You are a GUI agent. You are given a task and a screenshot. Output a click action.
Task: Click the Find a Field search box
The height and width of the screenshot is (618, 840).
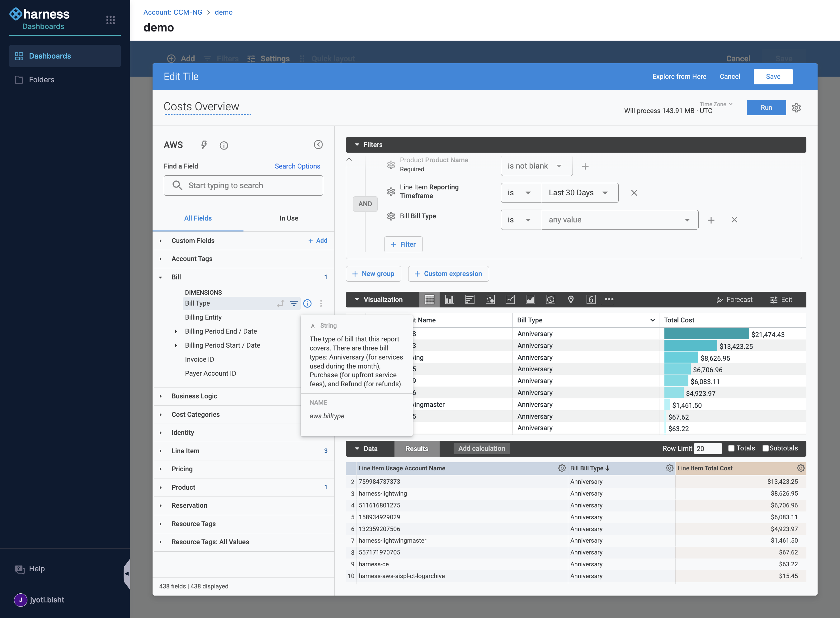(x=243, y=186)
